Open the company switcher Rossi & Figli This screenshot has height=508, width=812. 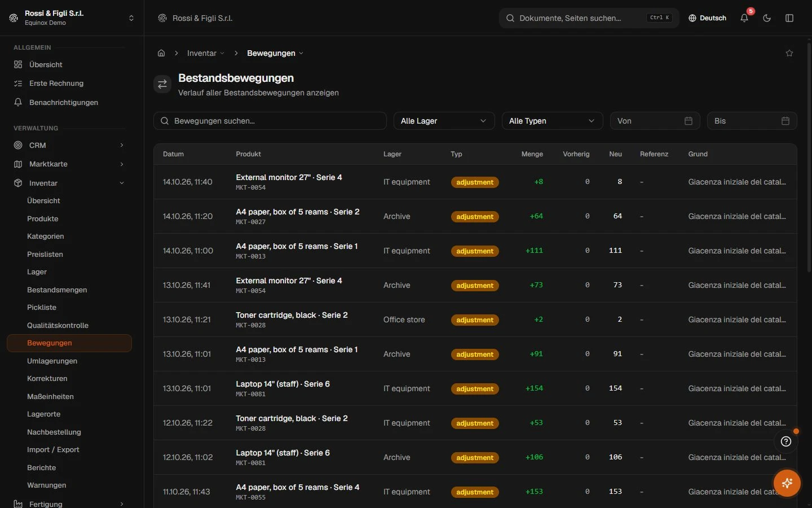click(x=72, y=18)
